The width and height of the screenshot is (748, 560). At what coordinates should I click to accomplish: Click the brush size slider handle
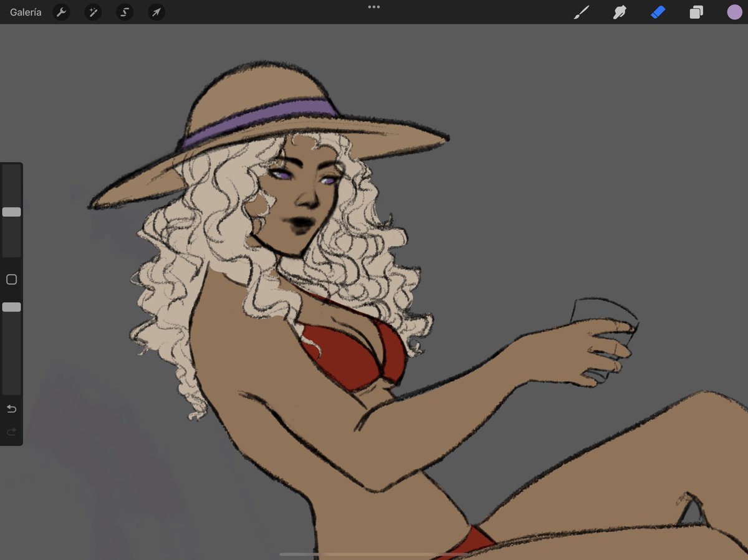tap(11, 212)
